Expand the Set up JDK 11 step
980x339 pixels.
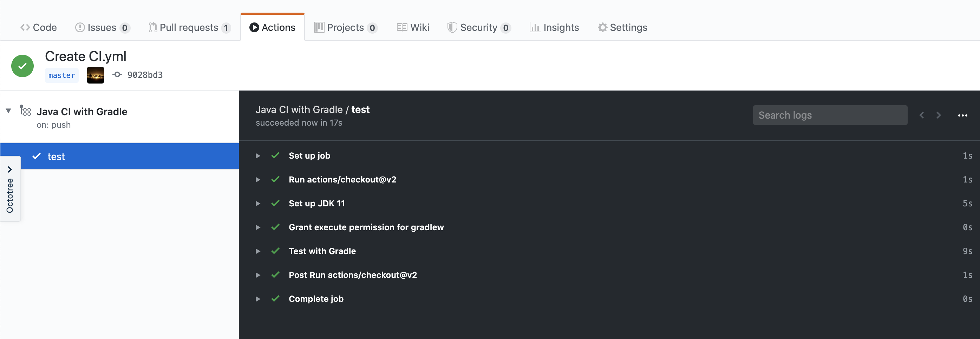258,204
